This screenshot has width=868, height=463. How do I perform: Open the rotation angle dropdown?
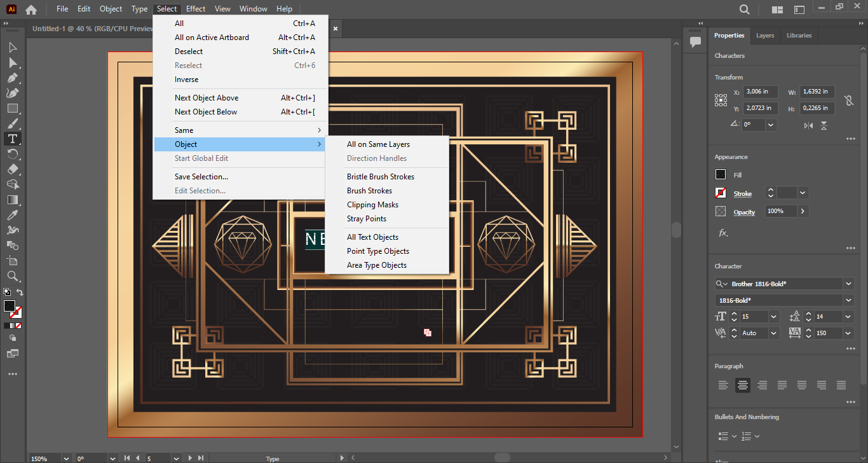click(771, 125)
